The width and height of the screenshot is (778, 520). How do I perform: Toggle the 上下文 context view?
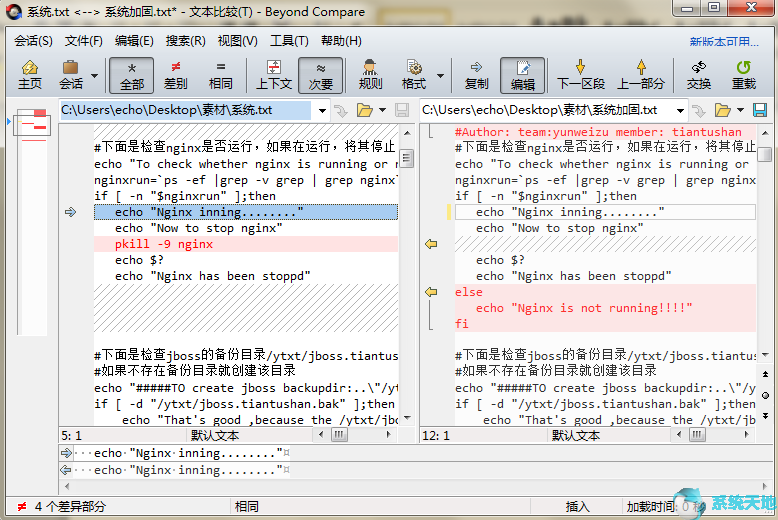(x=274, y=75)
